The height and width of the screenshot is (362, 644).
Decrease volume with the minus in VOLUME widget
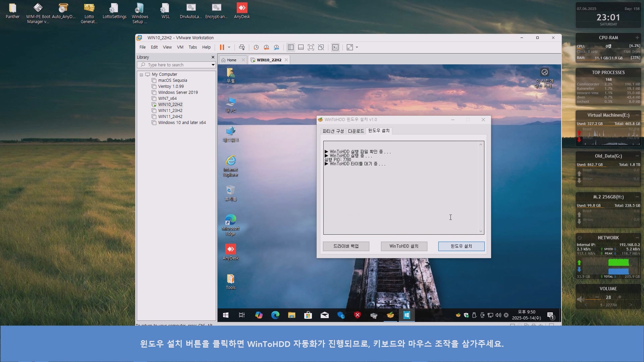click(x=597, y=297)
